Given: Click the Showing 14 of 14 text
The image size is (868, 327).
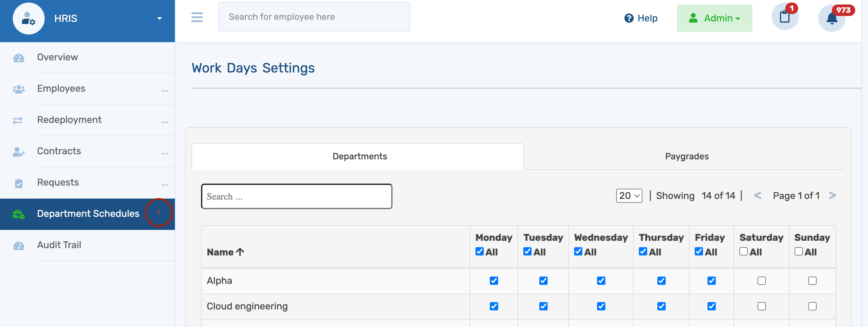Looking at the screenshot, I should tap(695, 195).
